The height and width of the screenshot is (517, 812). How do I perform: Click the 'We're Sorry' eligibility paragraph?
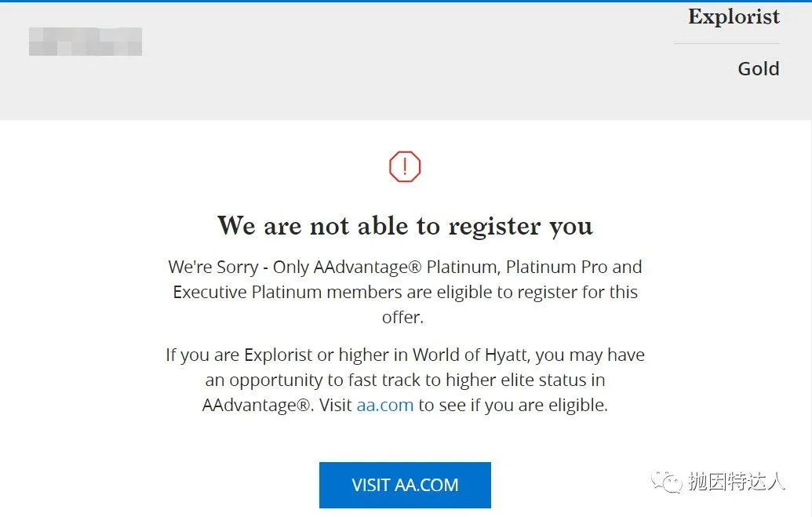pos(405,292)
